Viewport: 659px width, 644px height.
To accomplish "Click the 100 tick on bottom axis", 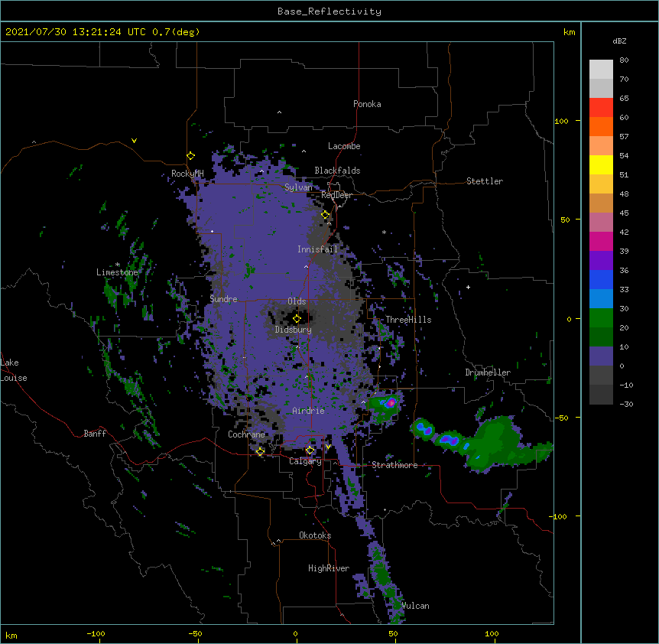I will pyautogui.click(x=492, y=634).
